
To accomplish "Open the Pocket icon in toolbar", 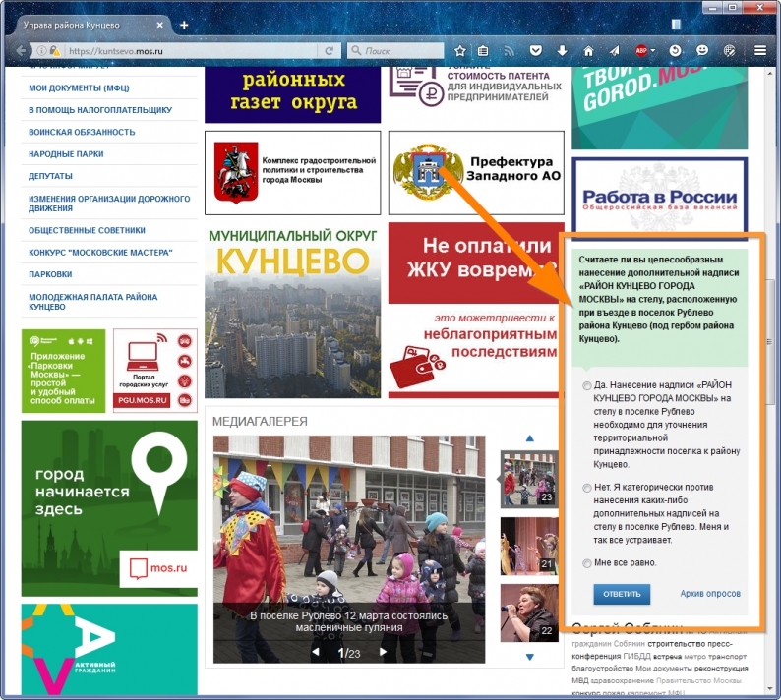I will coord(536,50).
